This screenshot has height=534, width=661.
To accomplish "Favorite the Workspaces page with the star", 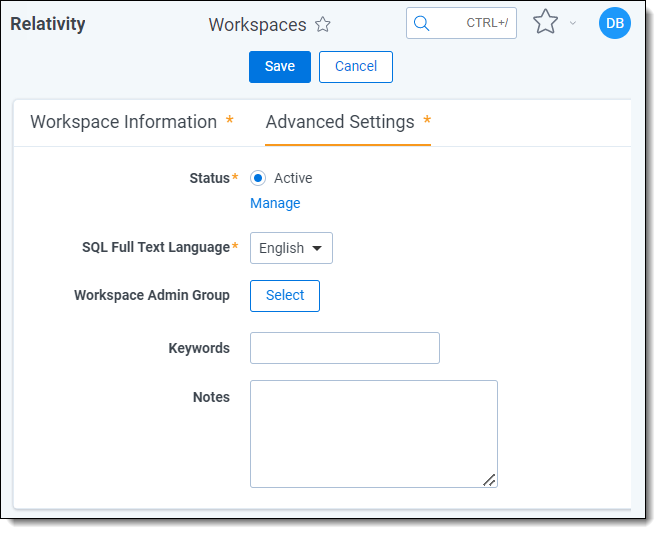I will pos(323,25).
